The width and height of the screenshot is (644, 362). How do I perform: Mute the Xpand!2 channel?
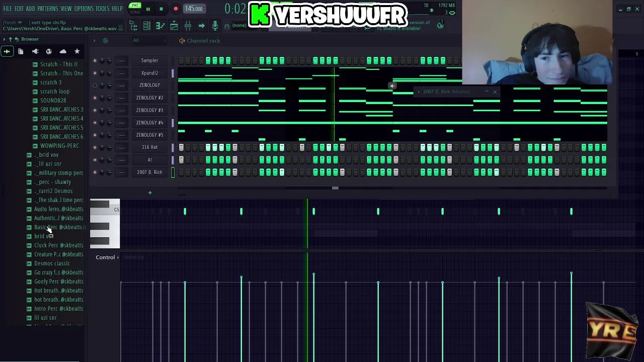95,73
